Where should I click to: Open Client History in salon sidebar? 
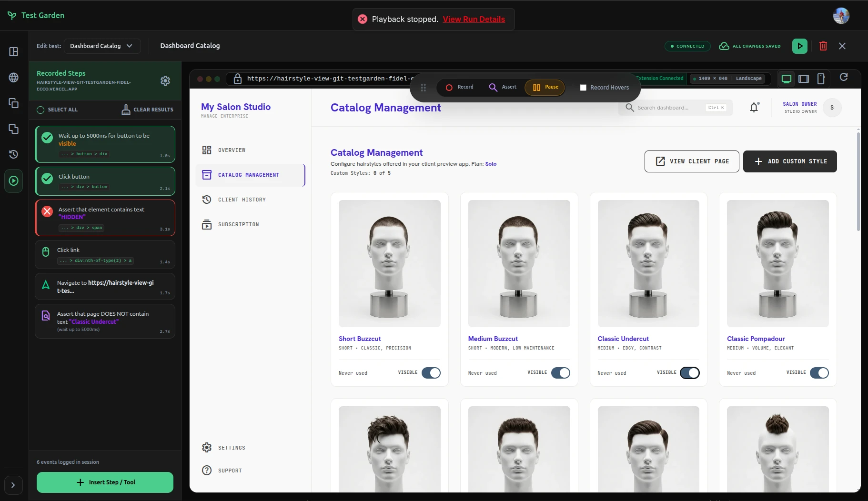coord(250,200)
